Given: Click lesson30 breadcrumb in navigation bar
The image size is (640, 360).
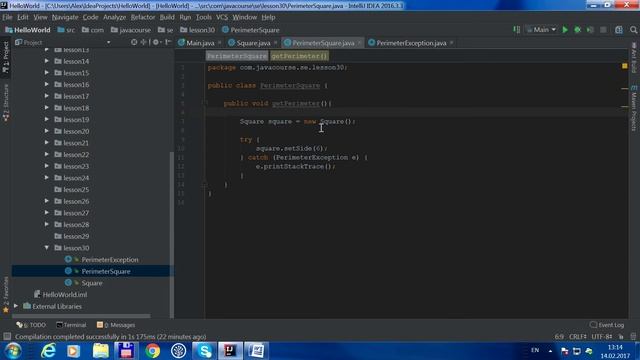Looking at the screenshot, I should pos(198,30).
